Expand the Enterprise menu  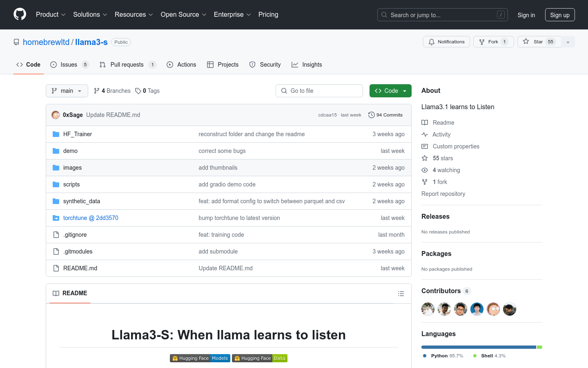pos(232,15)
